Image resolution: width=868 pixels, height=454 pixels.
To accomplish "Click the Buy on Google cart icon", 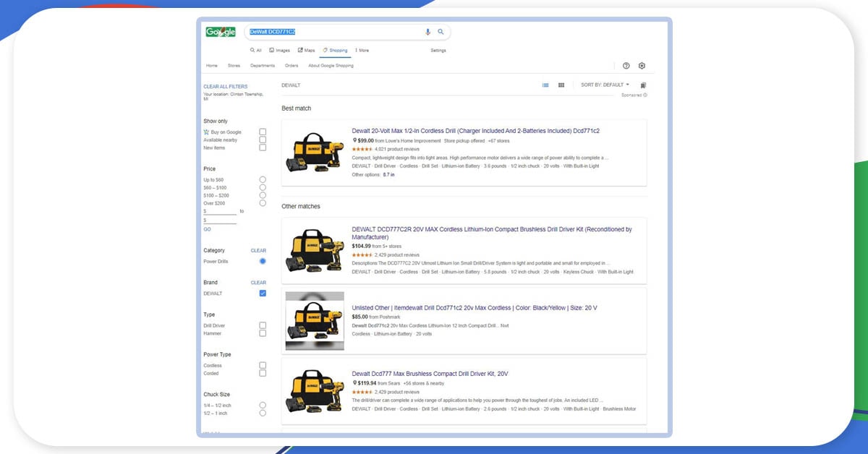I will (x=206, y=132).
